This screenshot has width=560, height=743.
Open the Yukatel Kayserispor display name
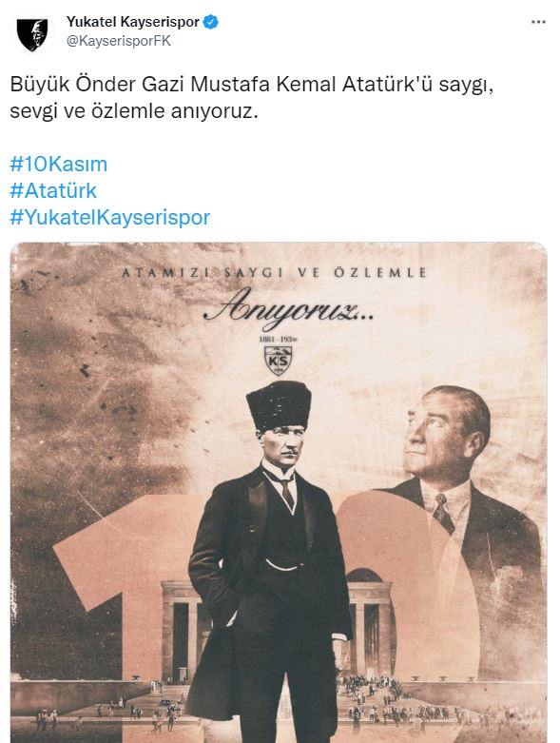click(x=132, y=22)
